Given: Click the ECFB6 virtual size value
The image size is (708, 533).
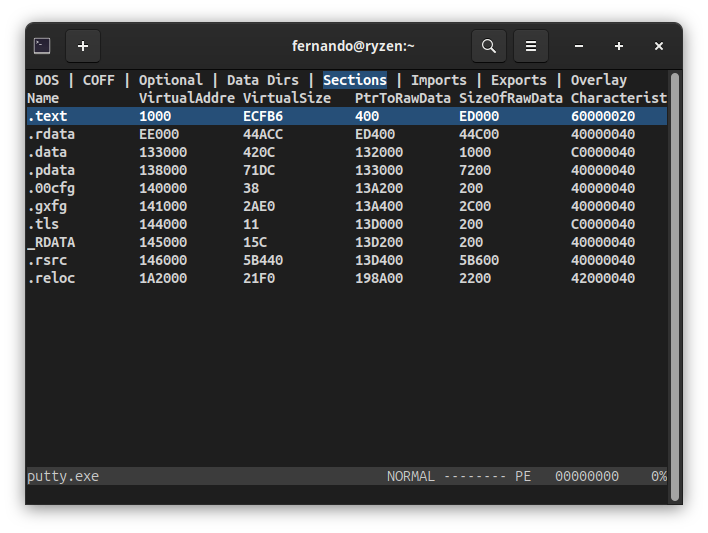Looking at the screenshot, I should pyautogui.click(x=263, y=116).
